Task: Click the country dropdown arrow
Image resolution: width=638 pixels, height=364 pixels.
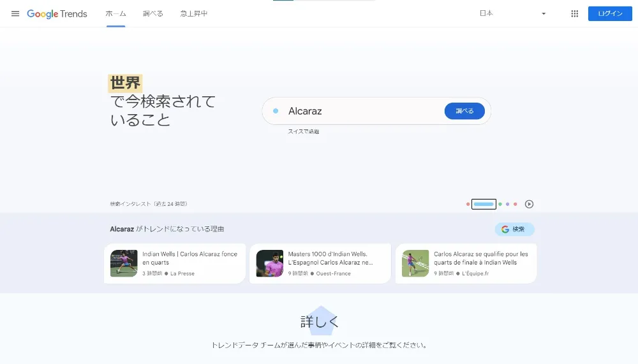Action: (x=544, y=14)
